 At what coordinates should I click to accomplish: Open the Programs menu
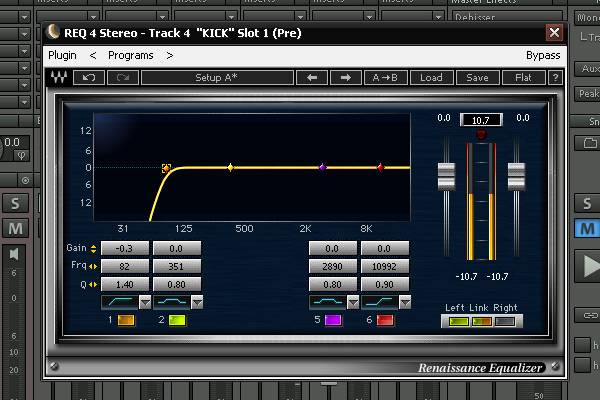[x=130, y=56]
